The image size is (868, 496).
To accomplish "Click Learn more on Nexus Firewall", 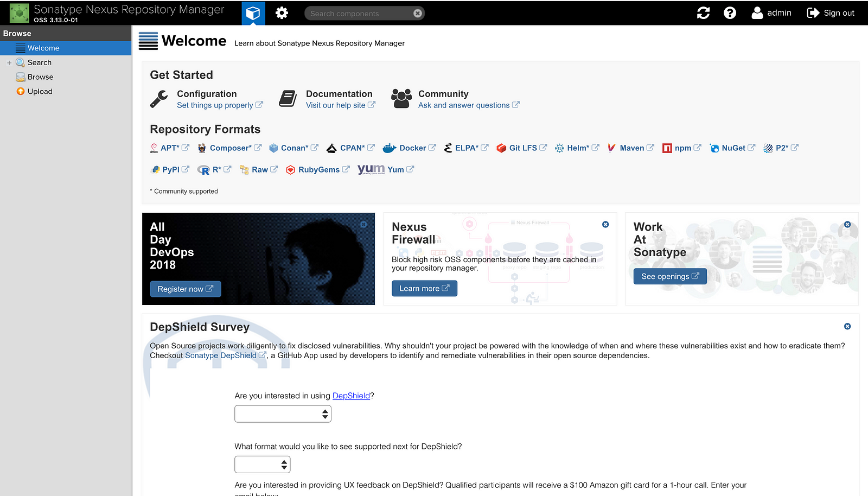I will coord(424,289).
